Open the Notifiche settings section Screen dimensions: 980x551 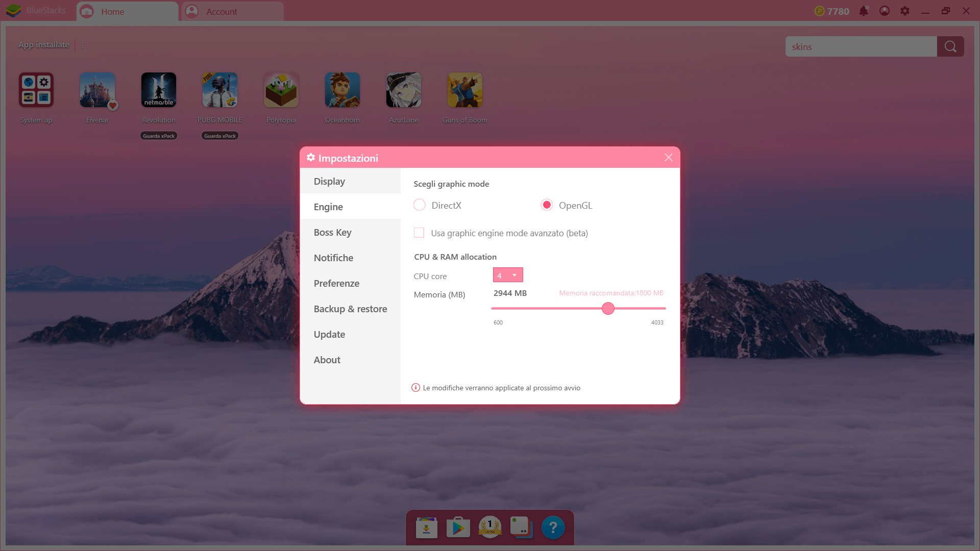pyautogui.click(x=350, y=258)
